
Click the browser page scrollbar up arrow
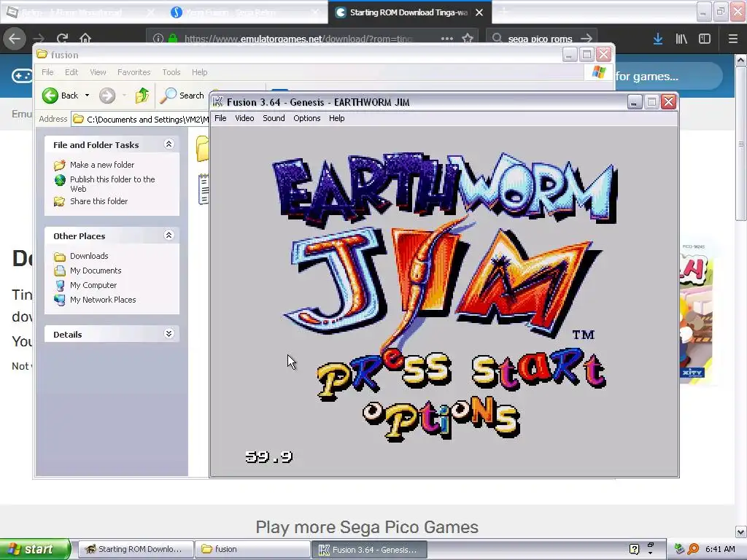click(740, 60)
